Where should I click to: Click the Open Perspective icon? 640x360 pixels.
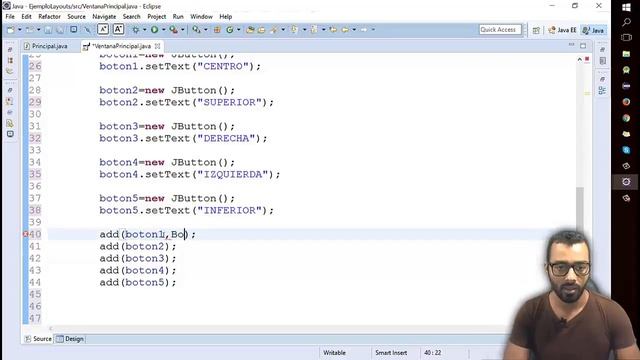(x=536, y=30)
